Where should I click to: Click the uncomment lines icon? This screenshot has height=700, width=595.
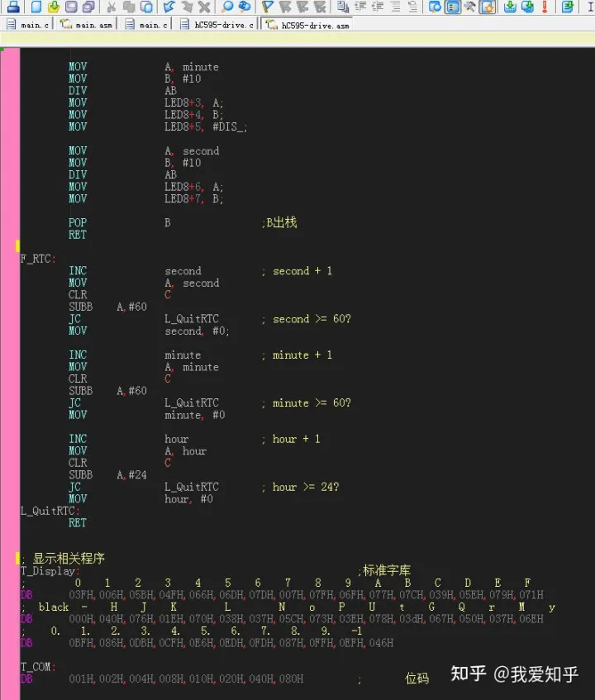pos(413,7)
